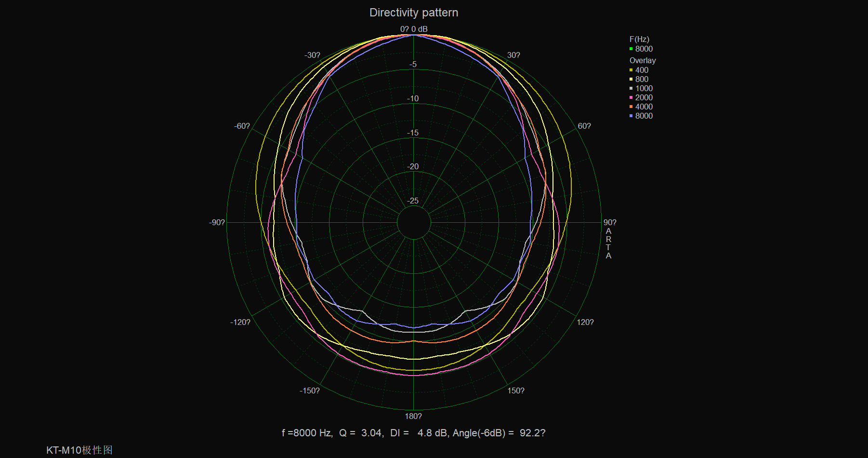The width and height of the screenshot is (868, 458).
Task: Click the -90 degree axis label
Action: (x=217, y=222)
